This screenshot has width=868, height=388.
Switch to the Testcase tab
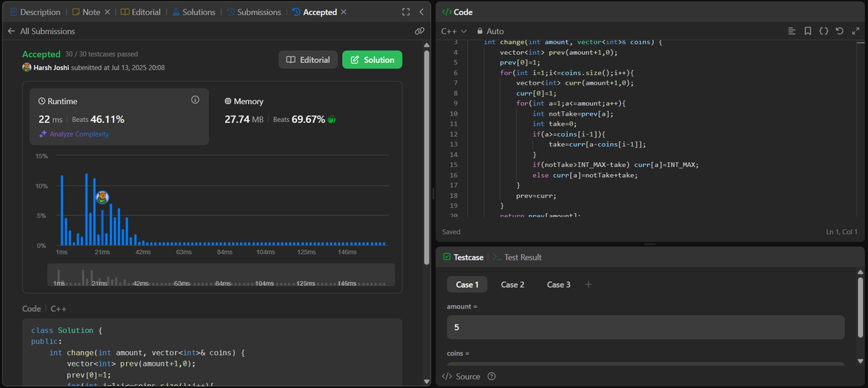pyautogui.click(x=463, y=257)
